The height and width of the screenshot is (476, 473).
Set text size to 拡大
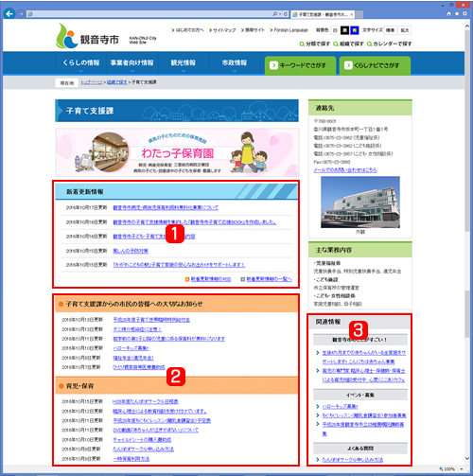[405, 30]
